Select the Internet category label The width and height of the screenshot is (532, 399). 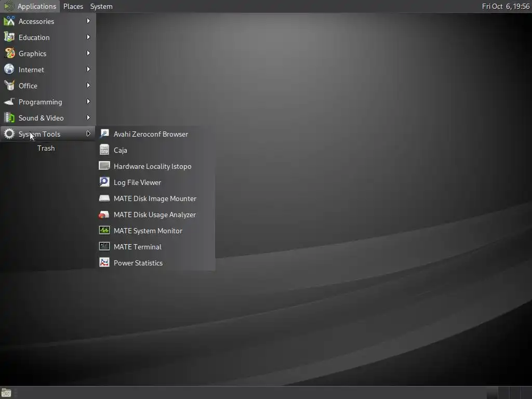tap(31, 70)
